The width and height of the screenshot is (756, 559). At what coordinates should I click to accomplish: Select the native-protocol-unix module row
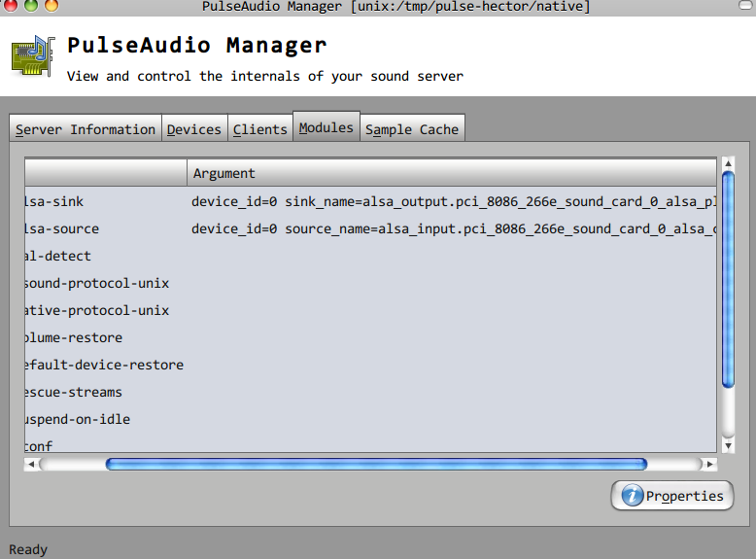[x=370, y=310]
